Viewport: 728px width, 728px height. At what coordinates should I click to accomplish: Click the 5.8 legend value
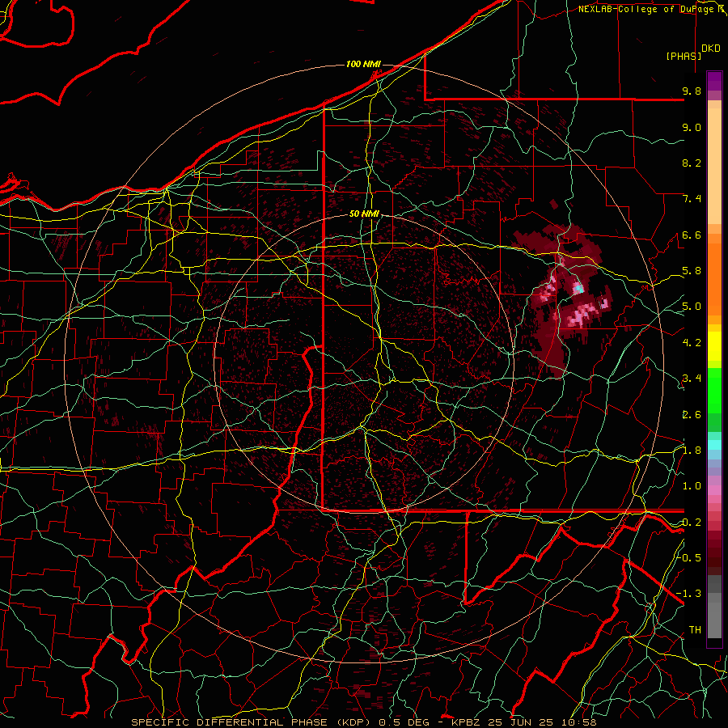[692, 271]
